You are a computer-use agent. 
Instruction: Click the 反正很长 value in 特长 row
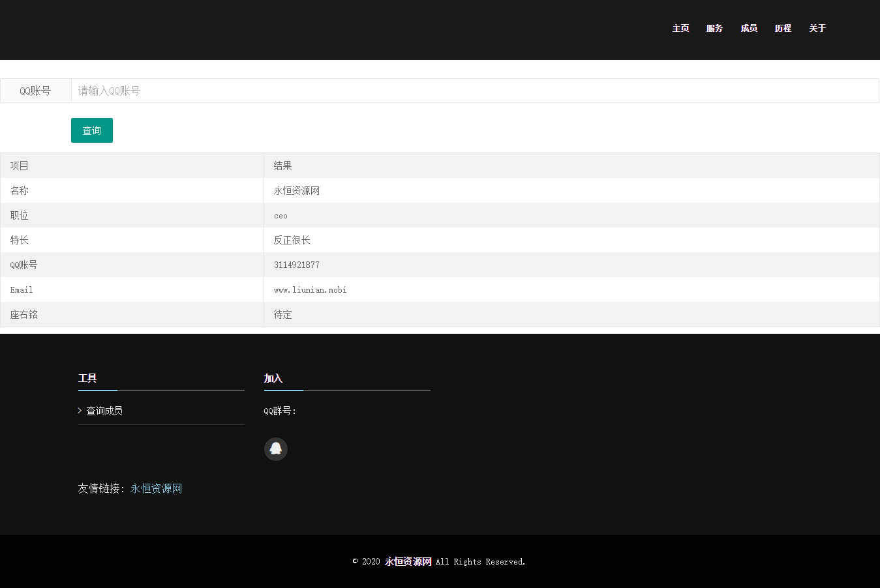[x=292, y=240]
